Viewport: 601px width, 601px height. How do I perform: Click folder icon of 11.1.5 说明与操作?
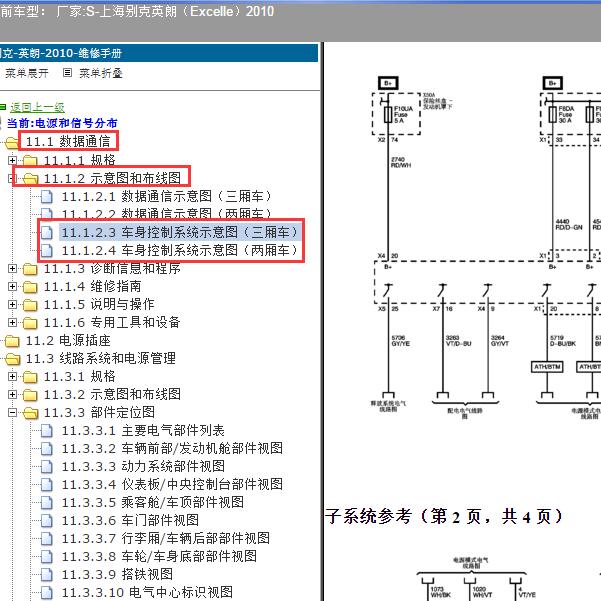click(30, 305)
